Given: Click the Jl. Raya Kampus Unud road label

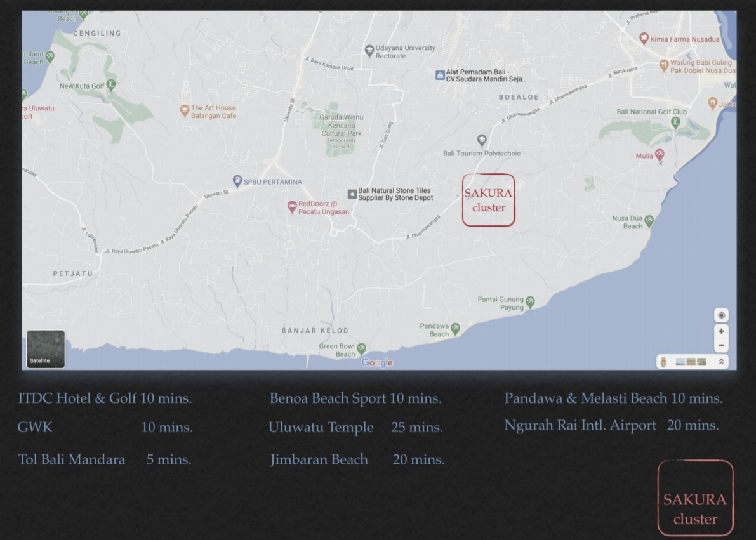Looking at the screenshot, I should click(x=329, y=63).
